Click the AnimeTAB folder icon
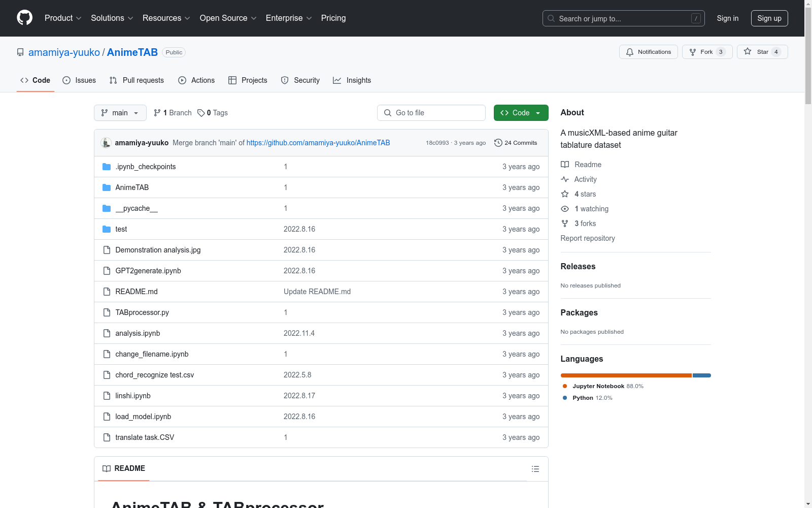The width and height of the screenshot is (812, 508). coord(107,187)
